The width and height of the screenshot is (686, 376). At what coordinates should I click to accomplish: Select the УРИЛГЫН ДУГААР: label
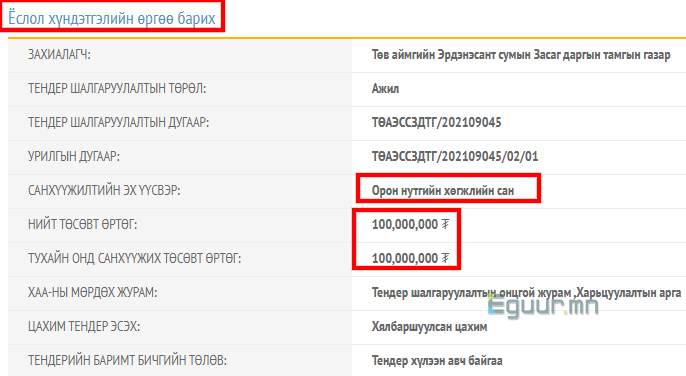click(74, 156)
